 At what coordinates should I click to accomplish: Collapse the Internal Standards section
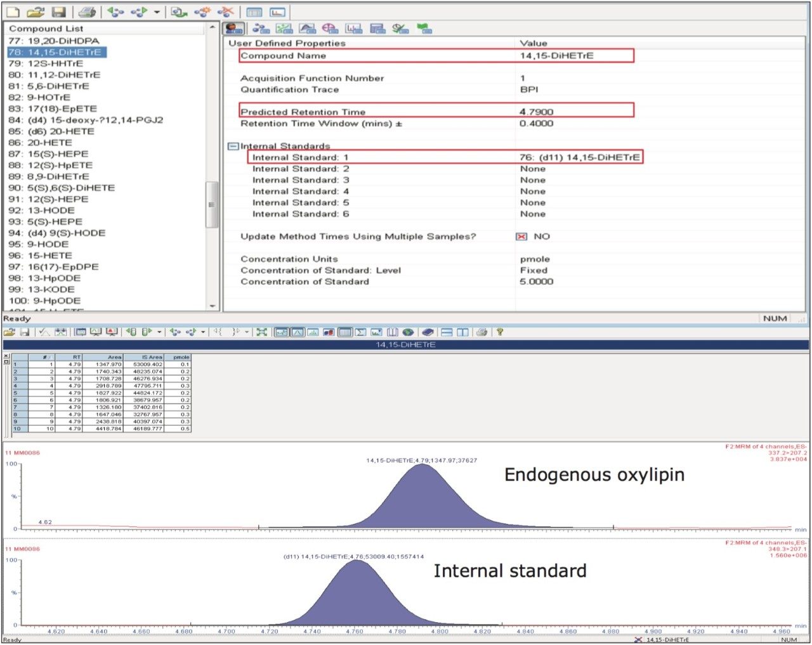point(233,147)
